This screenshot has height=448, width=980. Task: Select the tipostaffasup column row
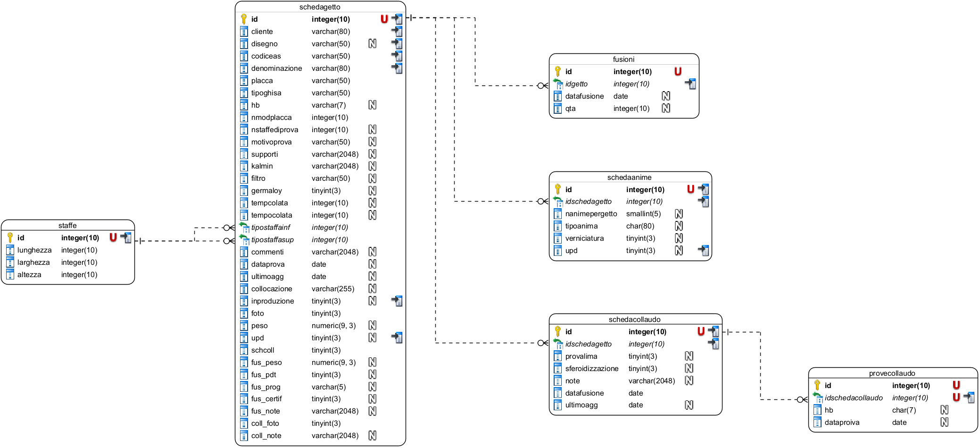[x=320, y=240]
